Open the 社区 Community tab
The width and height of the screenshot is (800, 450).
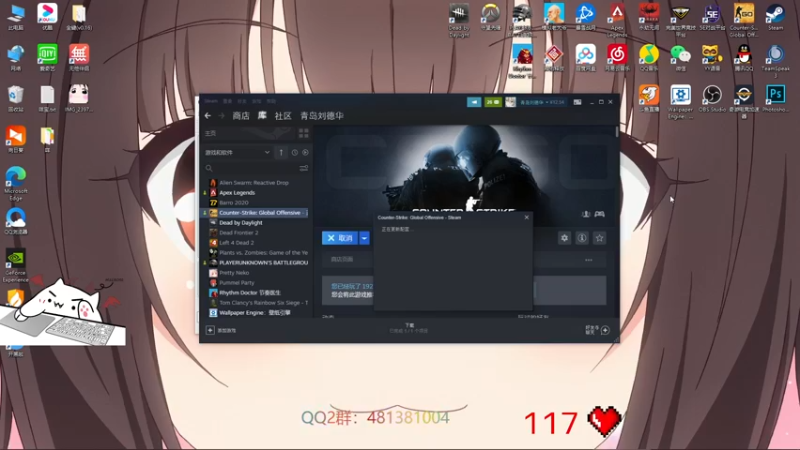[283, 116]
